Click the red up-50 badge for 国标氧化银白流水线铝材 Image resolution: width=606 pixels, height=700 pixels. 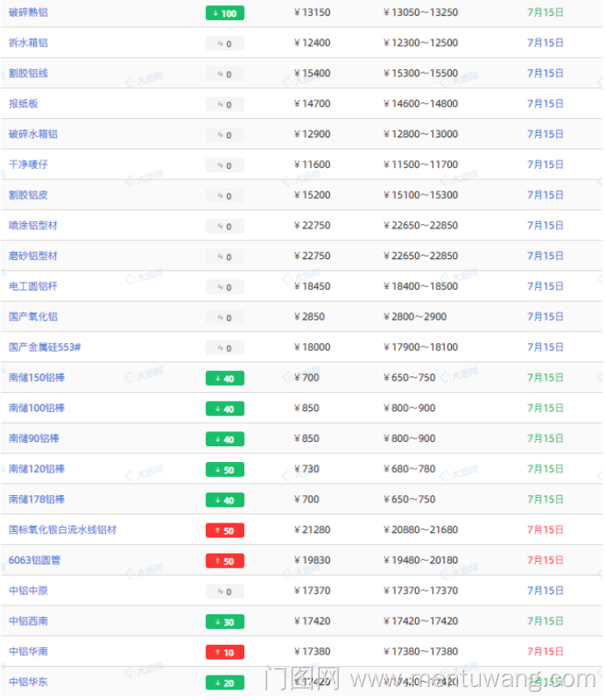click(x=224, y=530)
